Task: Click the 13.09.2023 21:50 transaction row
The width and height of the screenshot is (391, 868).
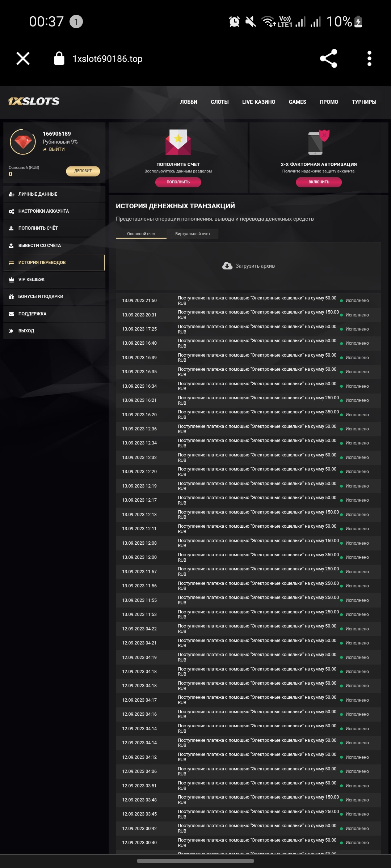Action: (x=248, y=301)
